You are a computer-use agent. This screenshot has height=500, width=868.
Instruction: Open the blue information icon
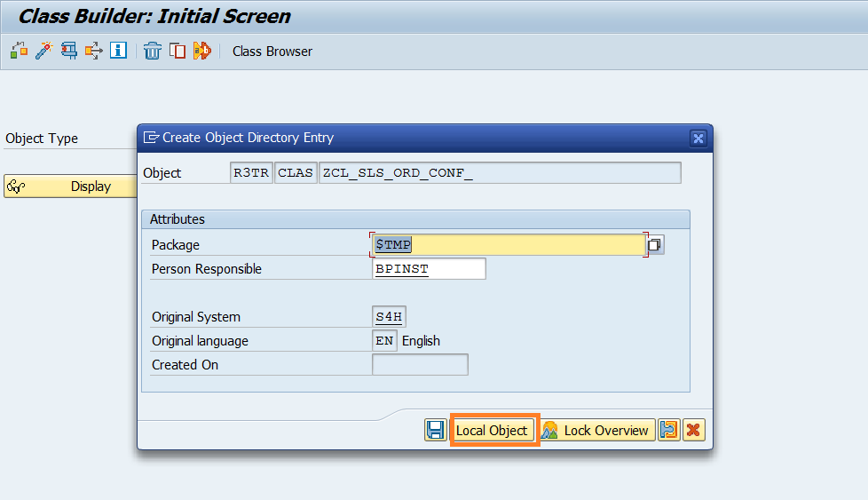click(118, 51)
